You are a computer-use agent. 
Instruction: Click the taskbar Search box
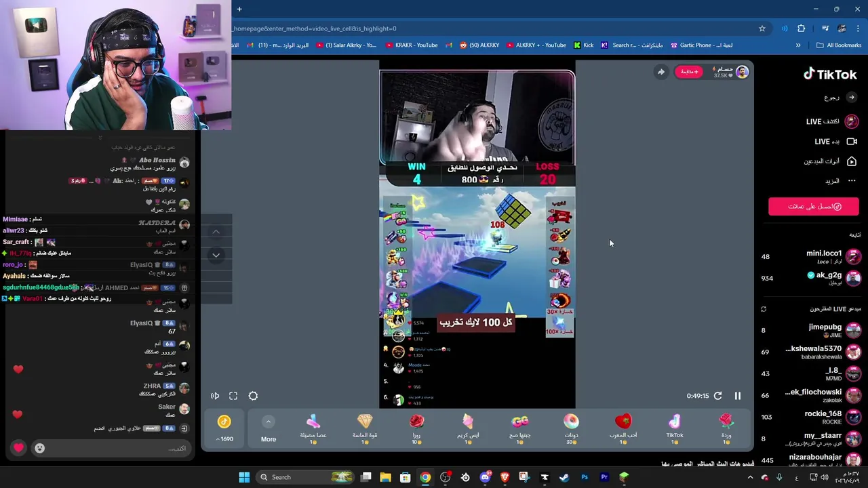tap(306, 477)
